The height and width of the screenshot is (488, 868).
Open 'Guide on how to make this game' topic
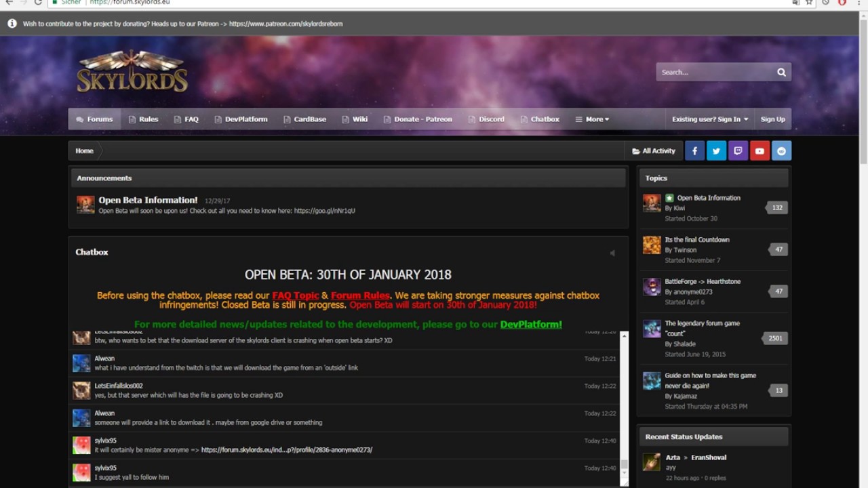tap(710, 380)
